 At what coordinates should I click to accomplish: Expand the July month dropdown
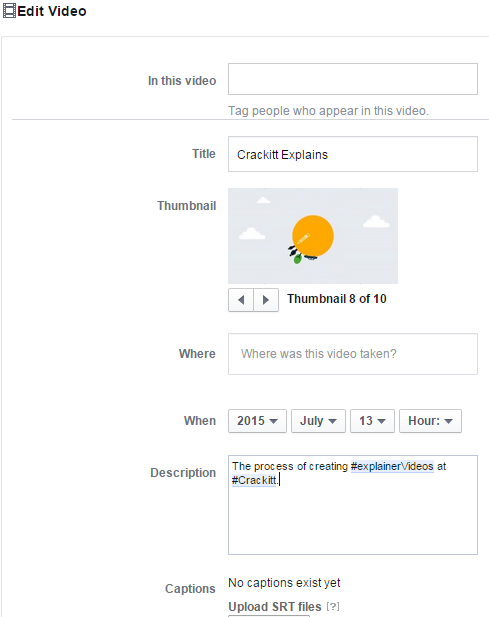[318, 421]
